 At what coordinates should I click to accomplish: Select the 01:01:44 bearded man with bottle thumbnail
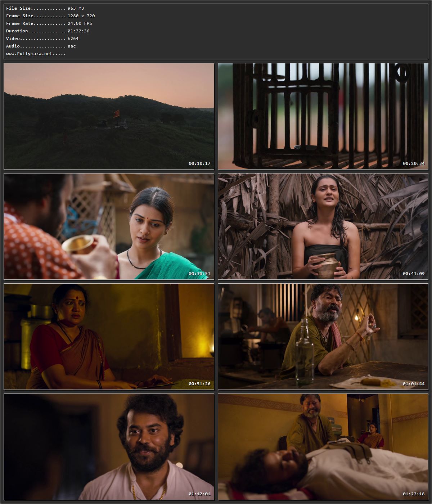coord(323,337)
